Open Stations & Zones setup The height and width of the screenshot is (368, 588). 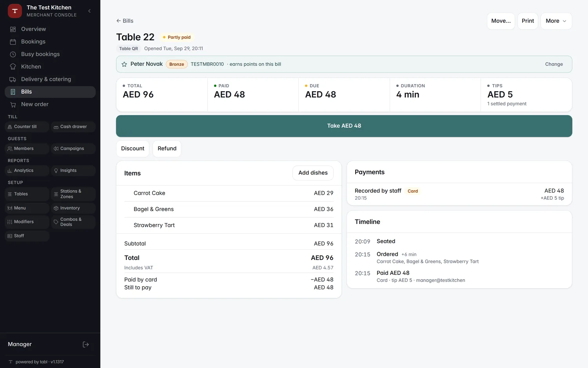coord(73,194)
